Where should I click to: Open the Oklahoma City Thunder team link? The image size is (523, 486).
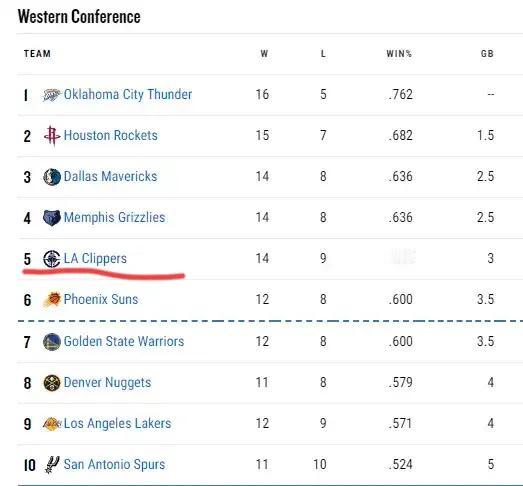[128, 94]
